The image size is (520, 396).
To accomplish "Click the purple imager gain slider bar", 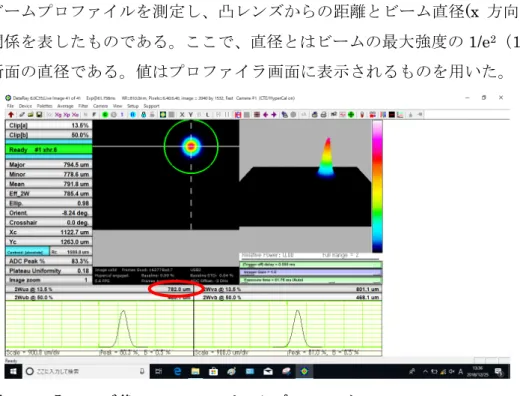I will 311,272.
